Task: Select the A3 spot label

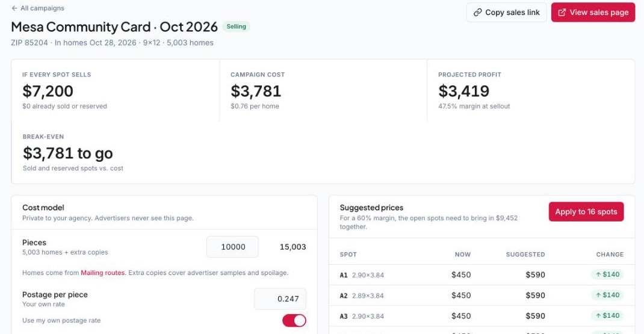Action: click(344, 317)
